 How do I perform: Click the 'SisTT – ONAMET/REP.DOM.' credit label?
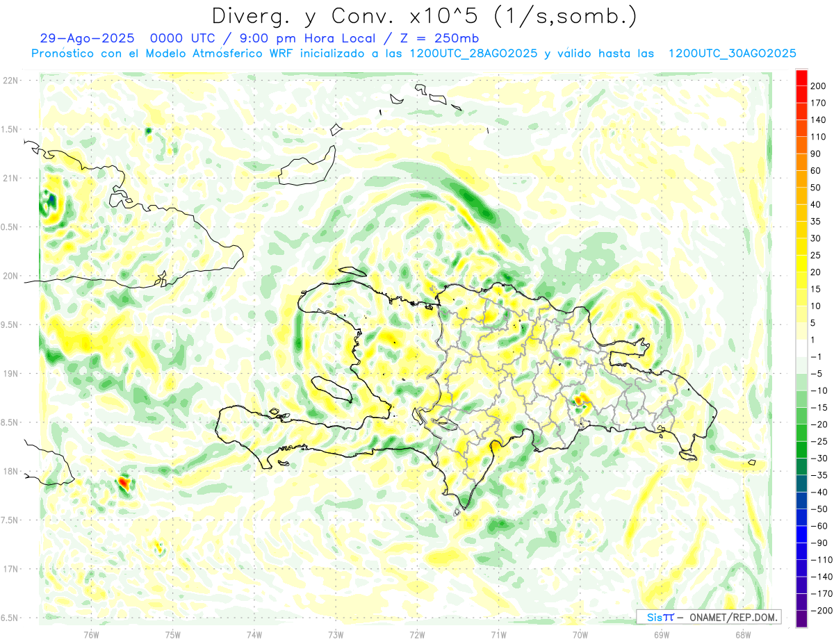click(709, 617)
